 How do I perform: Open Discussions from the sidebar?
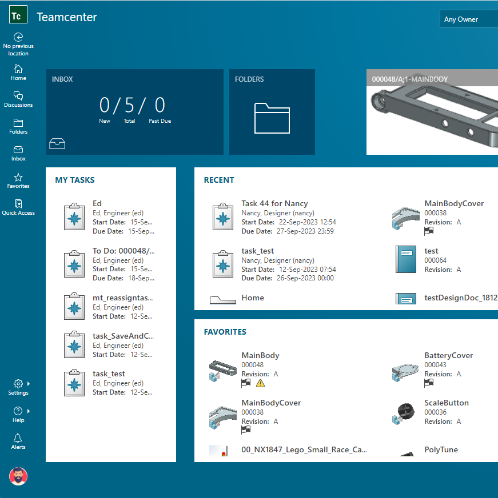point(18,99)
